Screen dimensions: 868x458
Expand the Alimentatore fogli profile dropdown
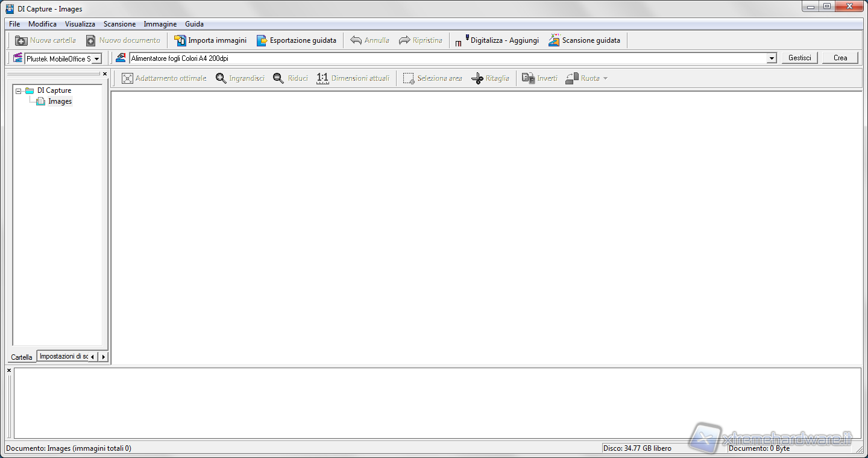point(772,58)
